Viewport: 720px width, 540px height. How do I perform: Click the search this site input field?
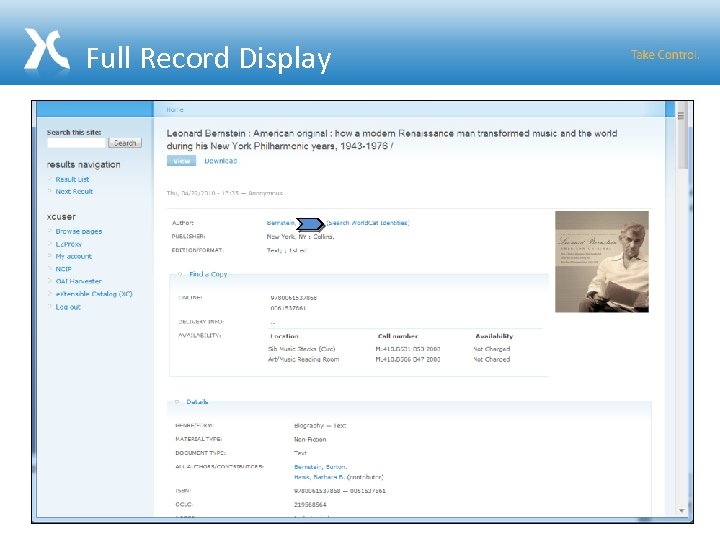pyautogui.click(x=76, y=143)
